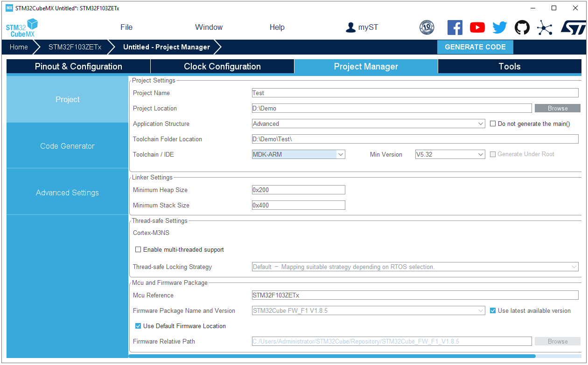Screen dimensions: 588x365
Task: Open the Toolchain / IDE dropdown
Action: click(298, 154)
